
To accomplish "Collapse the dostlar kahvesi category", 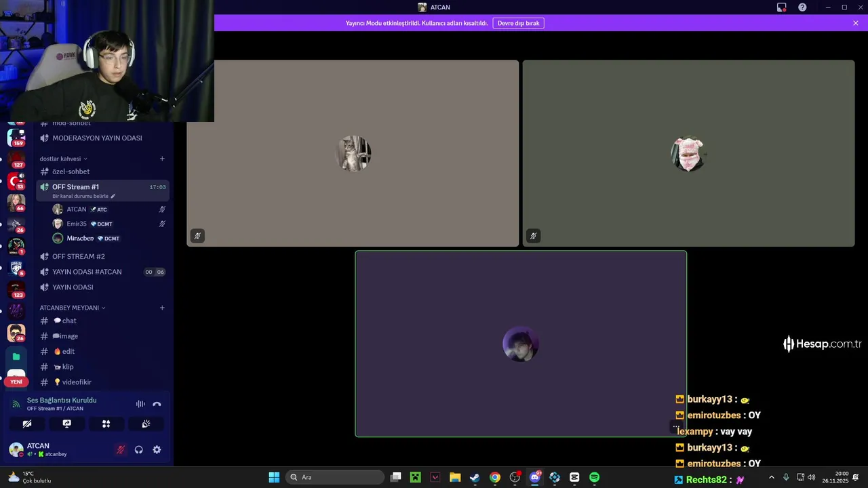I will pos(63,159).
